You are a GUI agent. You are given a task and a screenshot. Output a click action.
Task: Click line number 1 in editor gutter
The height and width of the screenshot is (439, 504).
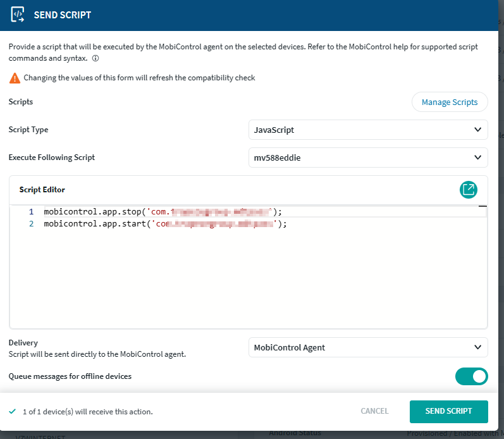click(x=31, y=212)
